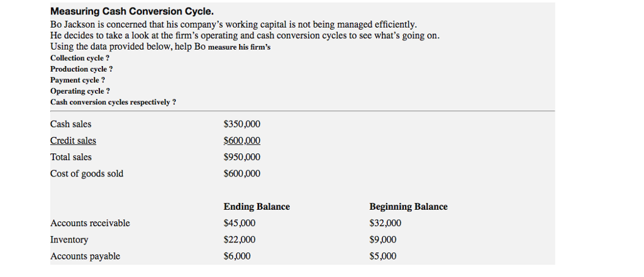The width and height of the screenshot is (644, 277).
Task: Click the Collection cycle question line
Action: (80, 58)
